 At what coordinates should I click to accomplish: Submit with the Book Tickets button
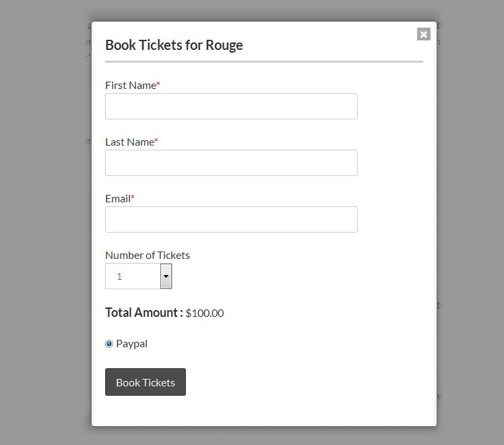click(x=146, y=382)
